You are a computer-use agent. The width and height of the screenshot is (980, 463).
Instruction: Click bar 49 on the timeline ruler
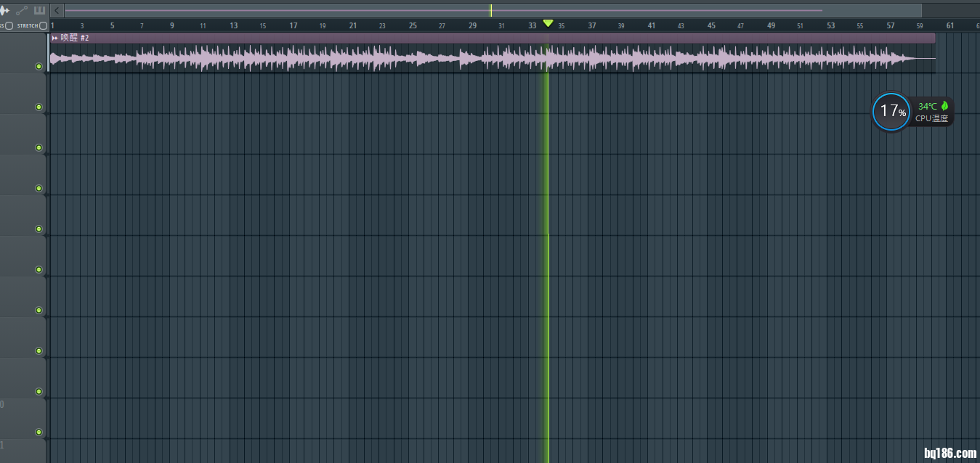click(x=771, y=25)
